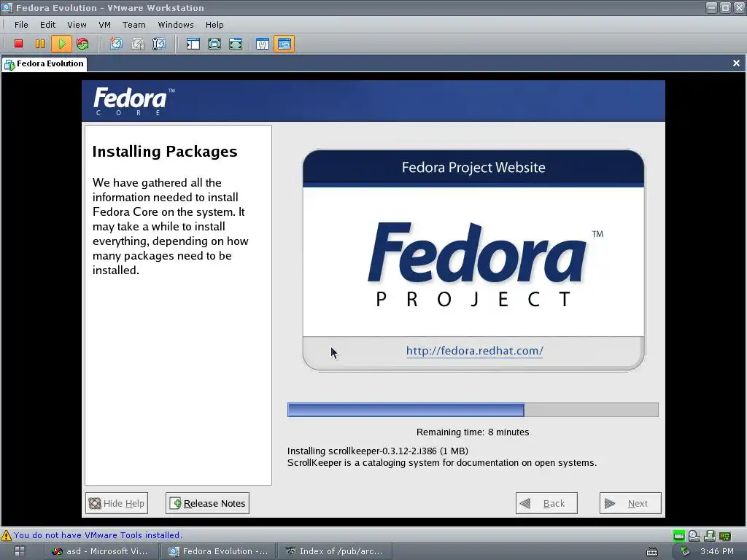Image resolution: width=747 pixels, height=560 pixels.
Task: Click the VMware Workstation title bar app icon
Action: (7, 7)
